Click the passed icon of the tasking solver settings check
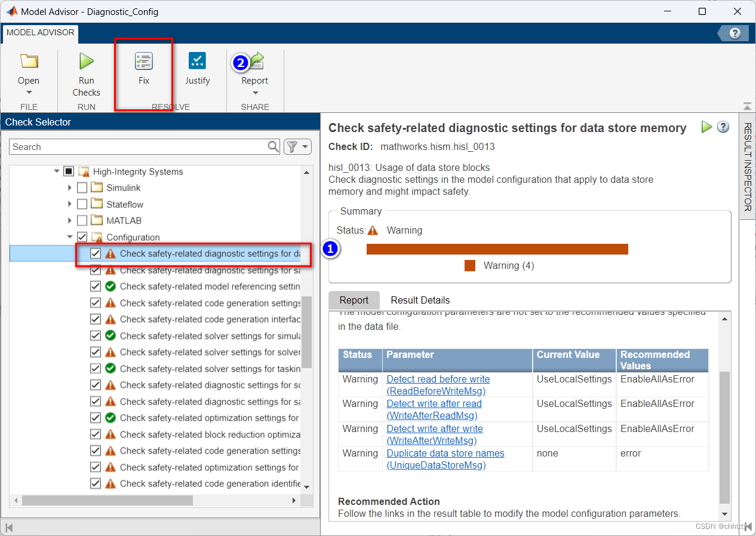The height and width of the screenshot is (536, 756). point(110,368)
